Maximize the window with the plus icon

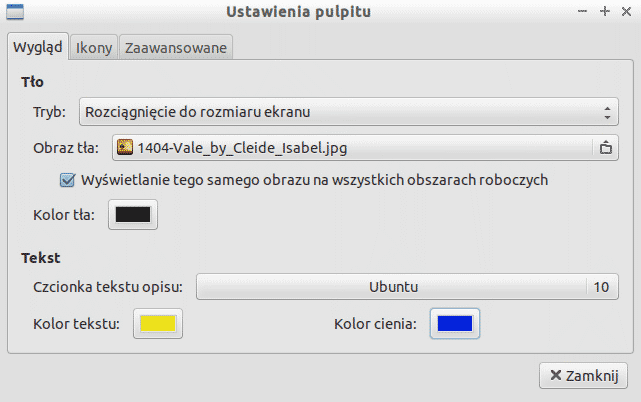click(604, 11)
